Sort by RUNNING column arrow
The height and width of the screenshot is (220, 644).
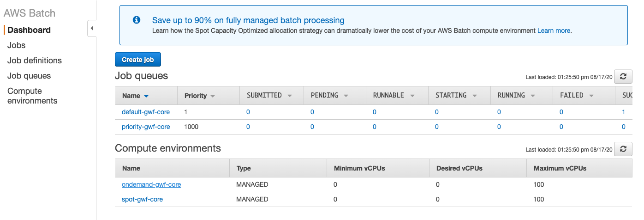point(533,96)
